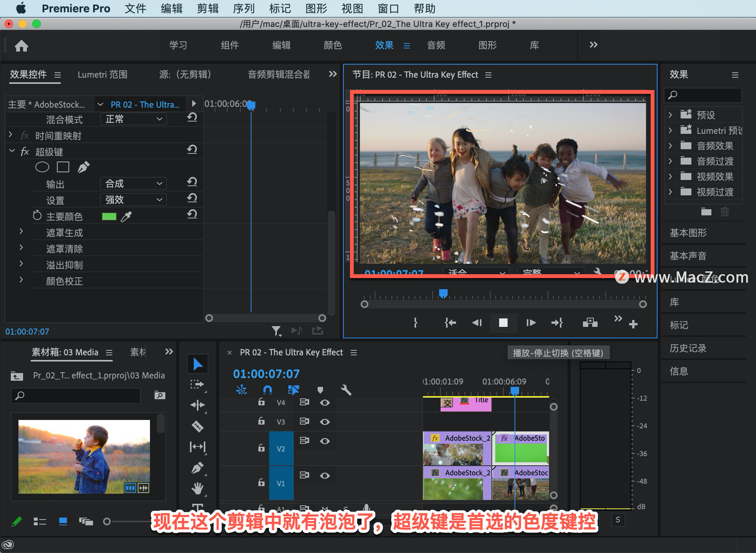Image resolution: width=756 pixels, height=553 pixels.
Task: Open the 音频剪辑混合器 tab
Action: click(278, 74)
